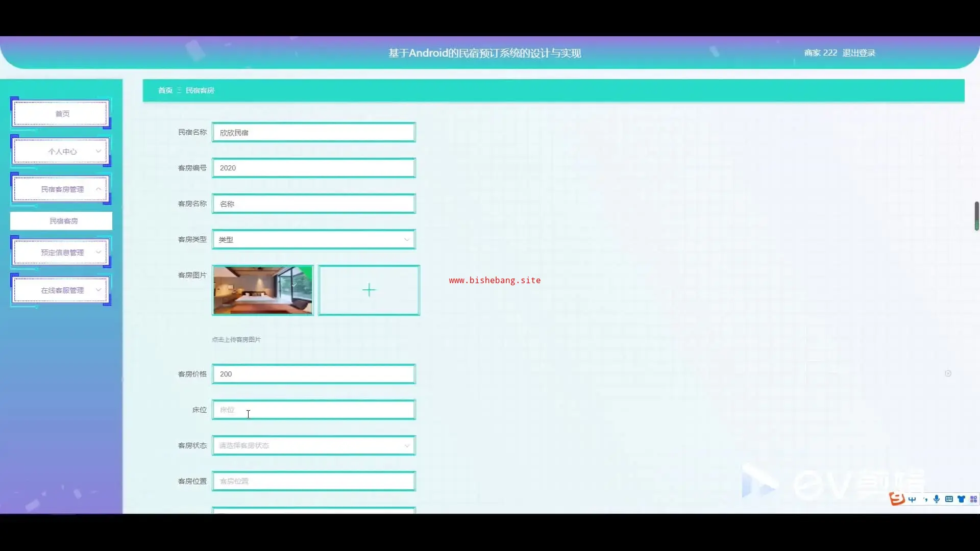Click the 床位 input field
This screenshot has height=551, width=980.
pos(314,410)
